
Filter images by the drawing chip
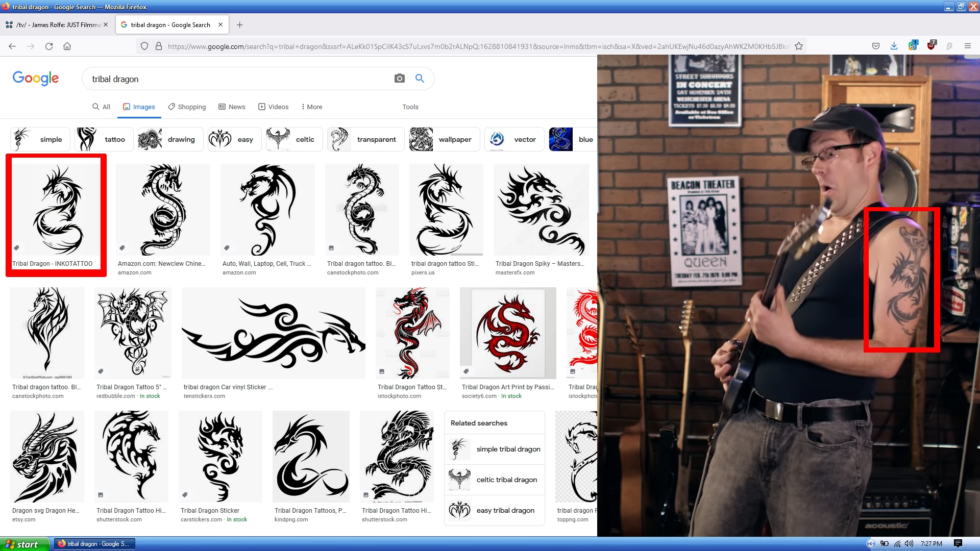point(170,139)
